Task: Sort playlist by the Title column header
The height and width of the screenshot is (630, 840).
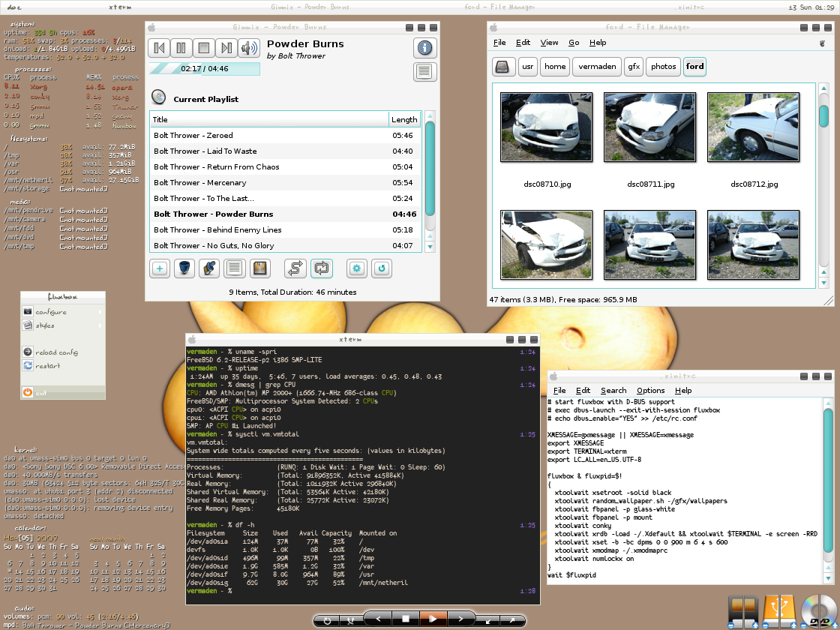Action: 269,119
